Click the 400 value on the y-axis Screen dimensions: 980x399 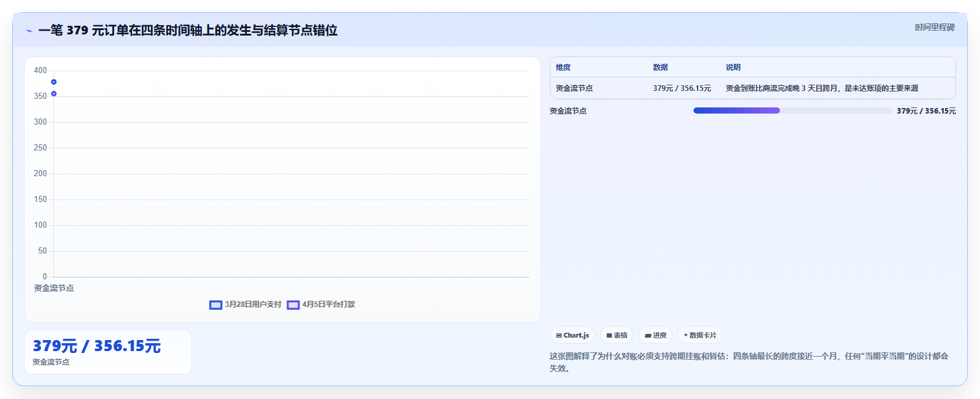[x=41, y=71]
